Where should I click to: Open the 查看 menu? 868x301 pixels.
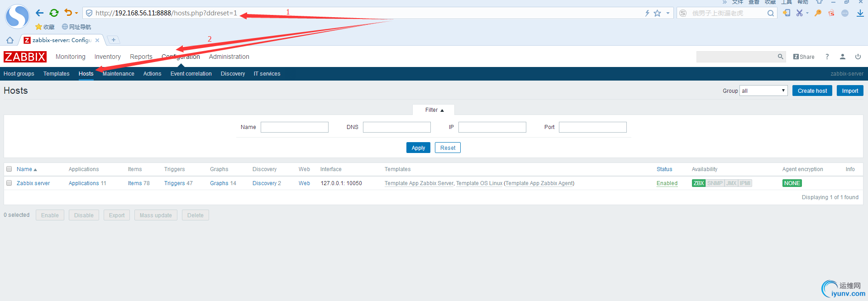pyautogui.click(x=754, y=2)
